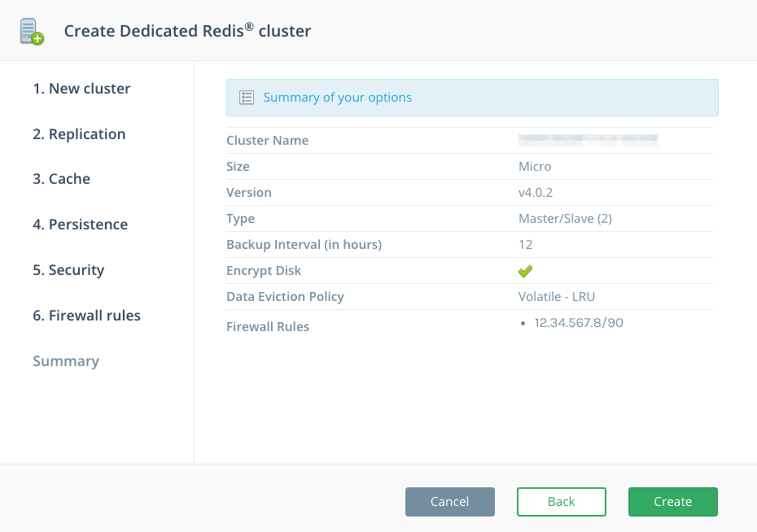757x532 pixels.
Task: Jump to 6. Firewall rules step
Action: [x=87, y=316]
